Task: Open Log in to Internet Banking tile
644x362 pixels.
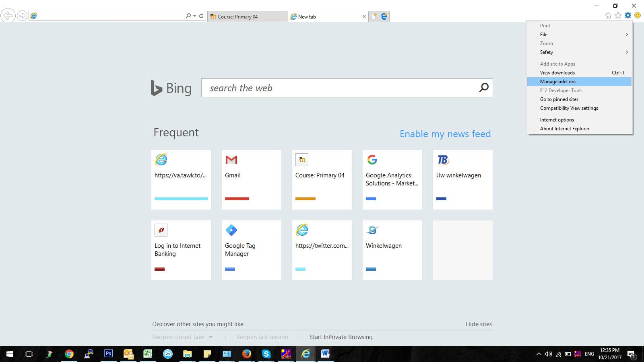Action: pyautogui.click(x=181, y=250)
